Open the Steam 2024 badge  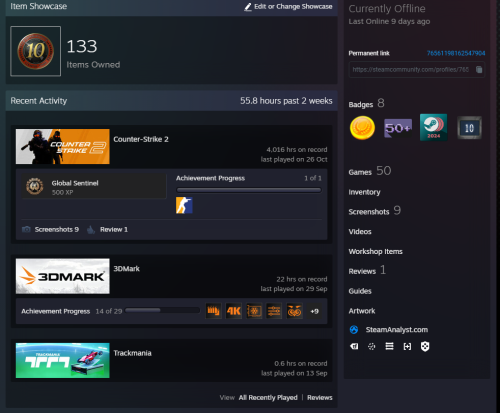[434, 127]
